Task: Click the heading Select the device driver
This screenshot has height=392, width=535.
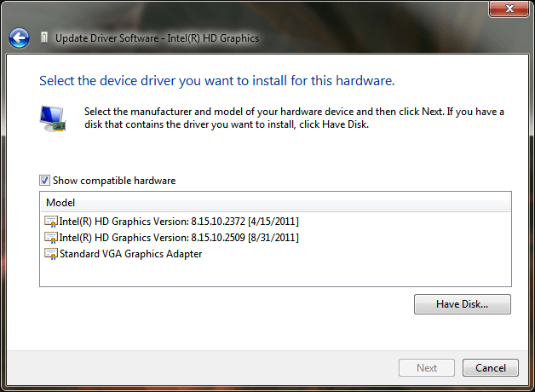Action: (x=217, y=81)
